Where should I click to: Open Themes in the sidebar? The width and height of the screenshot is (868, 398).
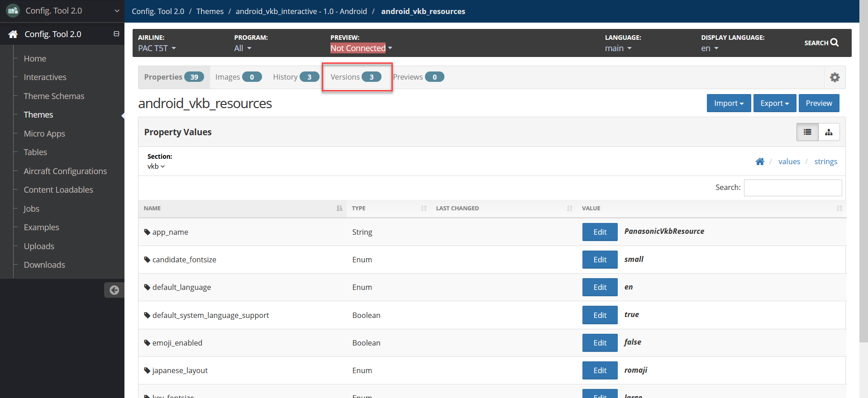(38, 114)
